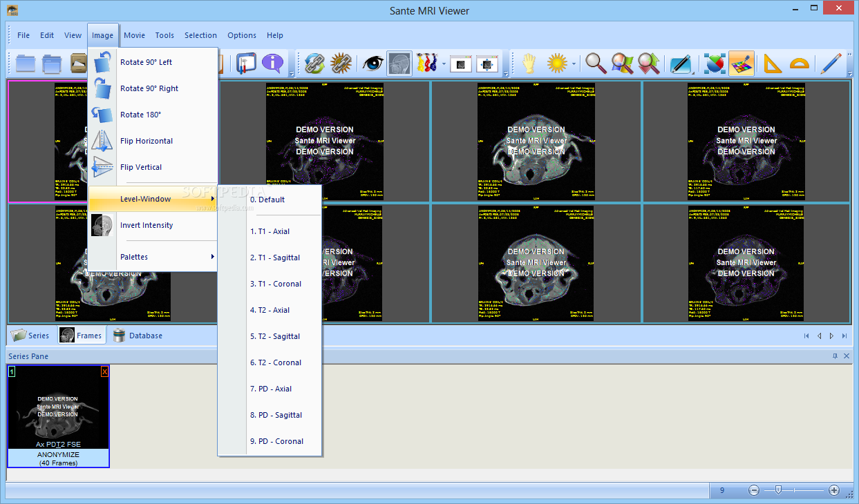Viewport: 859px width, 504px height.
Task: Click the window-with-arrows layout icon
Action: pos(487,64)
